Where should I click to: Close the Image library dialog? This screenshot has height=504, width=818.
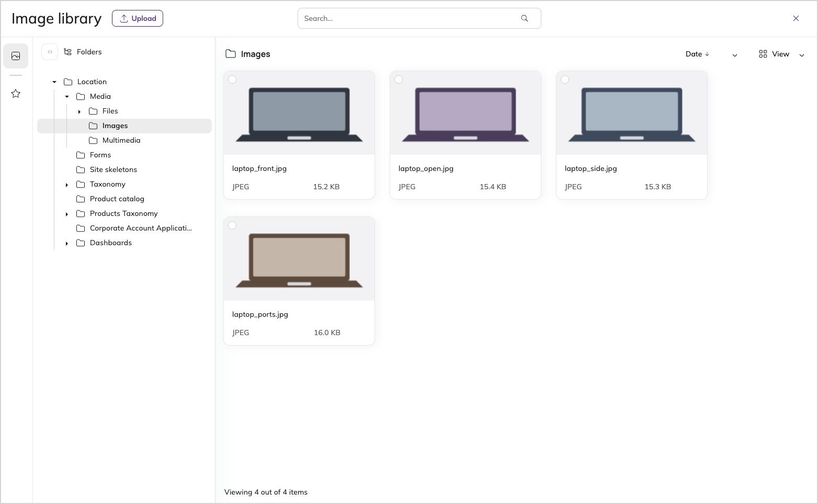(x=796, y=18)
